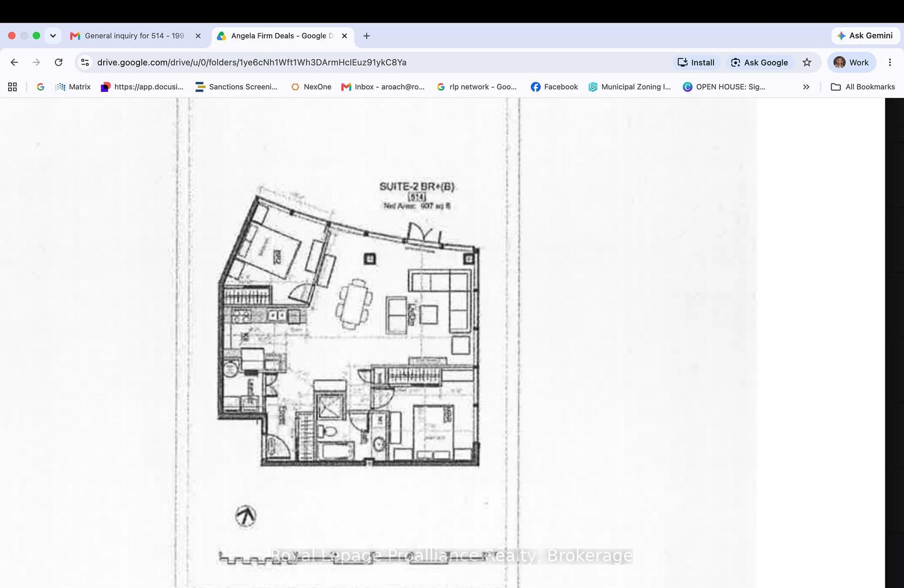Close the Angela Firm Deals tab
The width and height of the screenshot is (904, 588).
(x=344, y=36)
